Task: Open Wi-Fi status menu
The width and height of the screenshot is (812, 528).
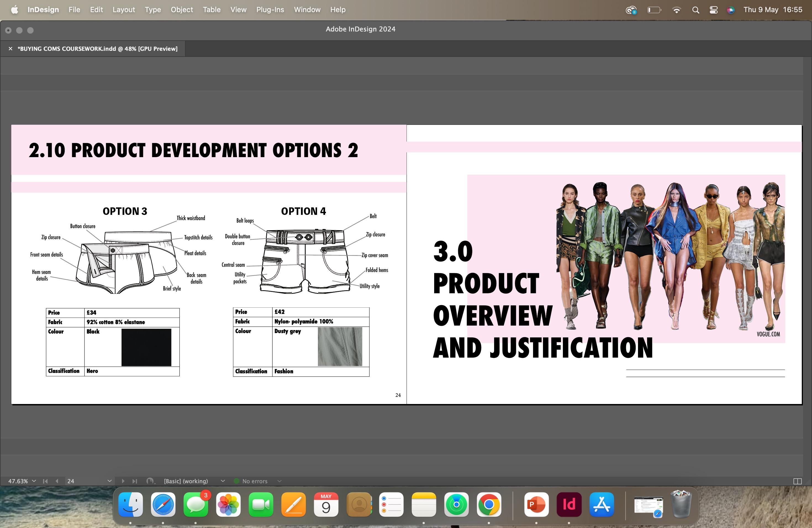Action: (676, 10)
